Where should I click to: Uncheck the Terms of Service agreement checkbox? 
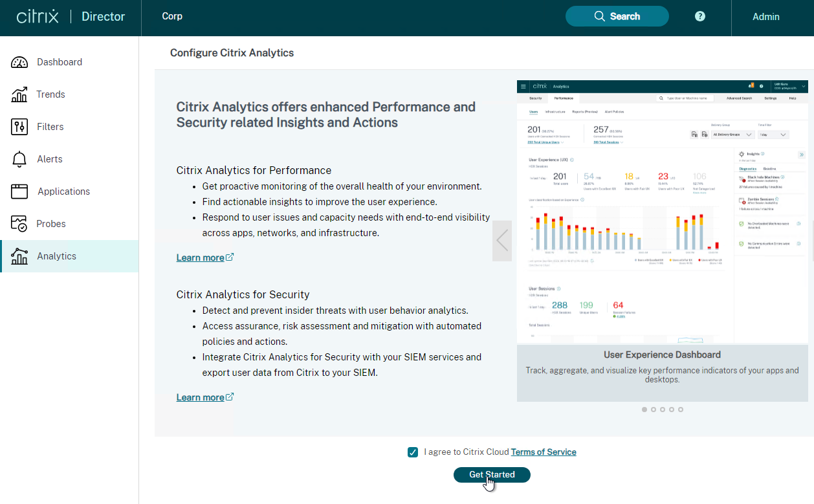tap(413, 452)
